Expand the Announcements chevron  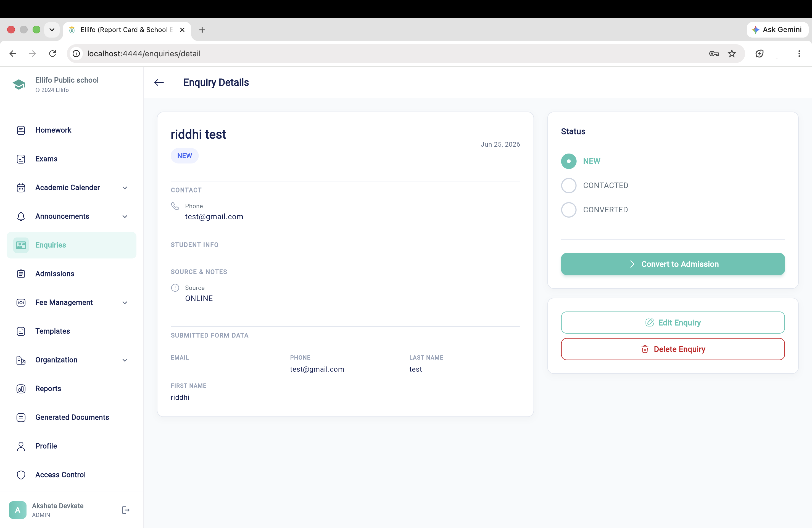[x=125, y=216]
